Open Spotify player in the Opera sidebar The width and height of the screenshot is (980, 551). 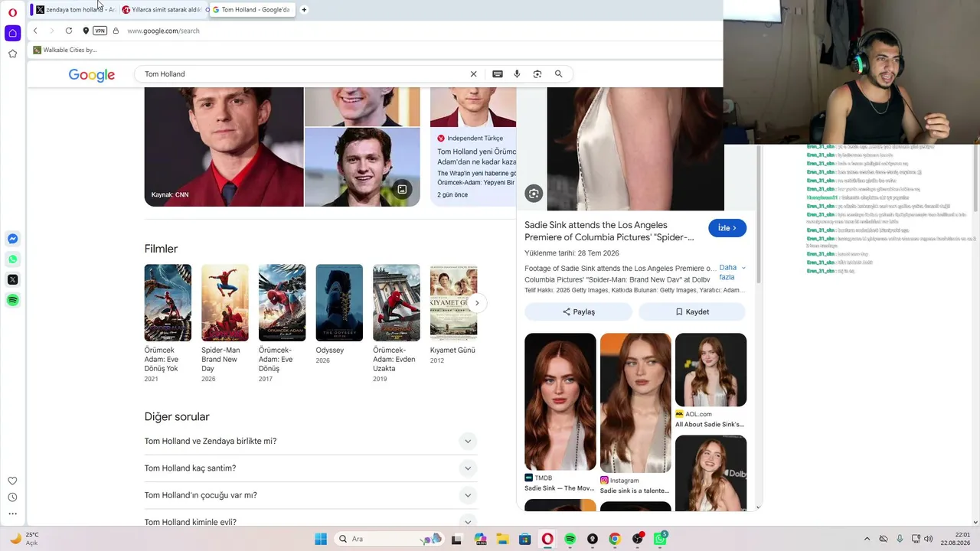coord(12,300)
